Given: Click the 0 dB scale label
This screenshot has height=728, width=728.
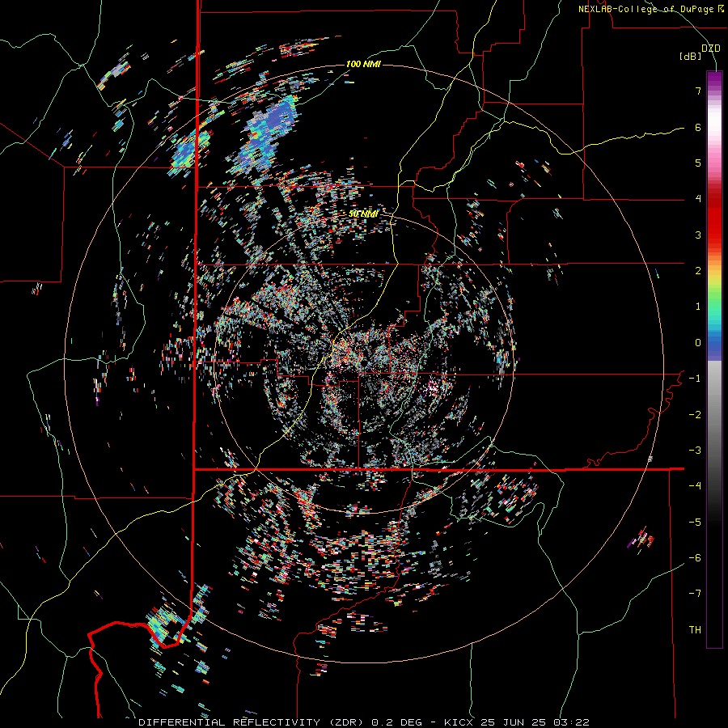Looking at the screenshot, I should tap(698, 343).
